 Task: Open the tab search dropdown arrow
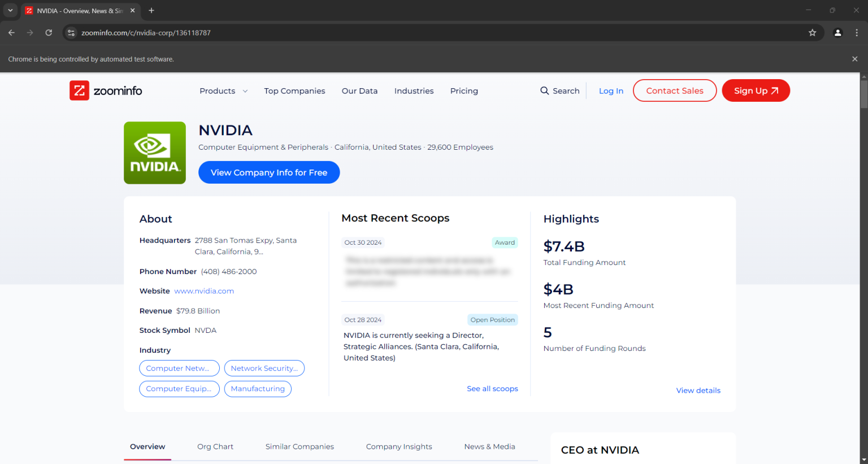tap(10, 10)
